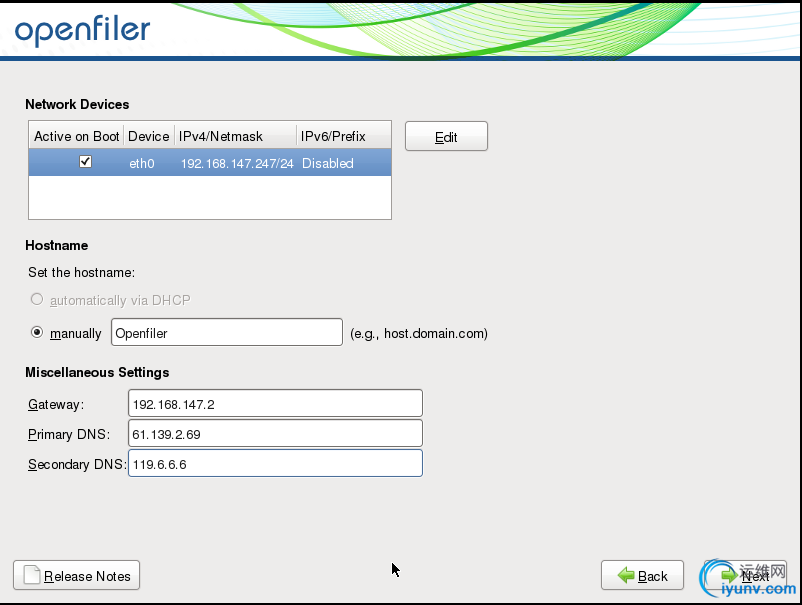
Task: Focus the hostname field containing Openfiler
Action: (x=227, y=332)
